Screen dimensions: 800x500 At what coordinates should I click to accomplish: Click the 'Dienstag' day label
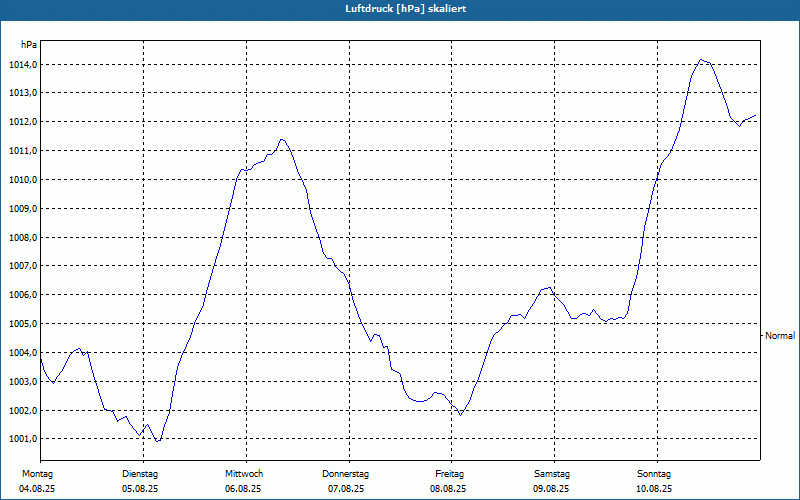coord(140,474)
